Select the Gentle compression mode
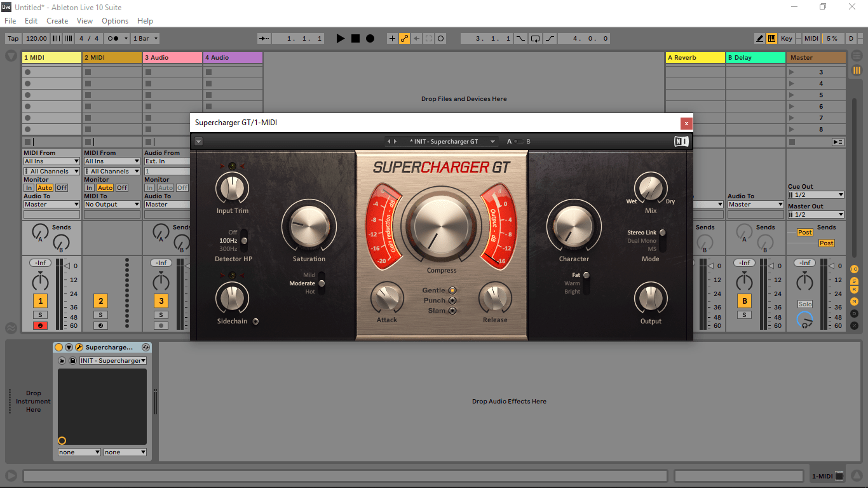 click(452, 290)
